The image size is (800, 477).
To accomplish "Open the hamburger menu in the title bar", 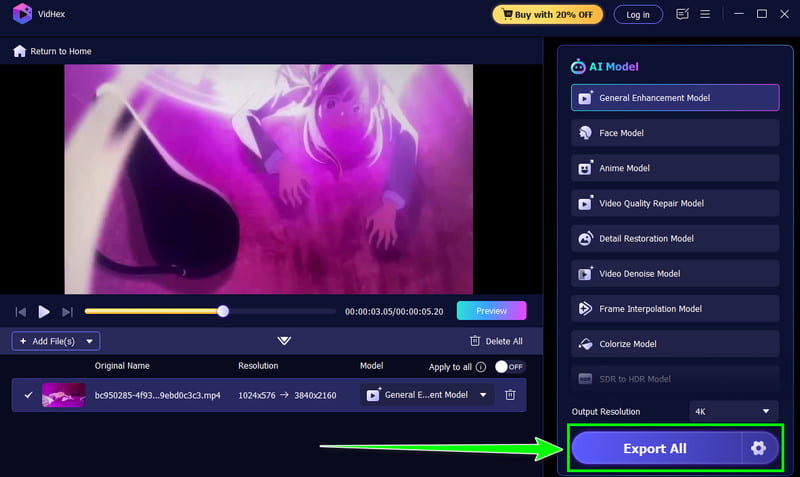I will pos(705,14).
